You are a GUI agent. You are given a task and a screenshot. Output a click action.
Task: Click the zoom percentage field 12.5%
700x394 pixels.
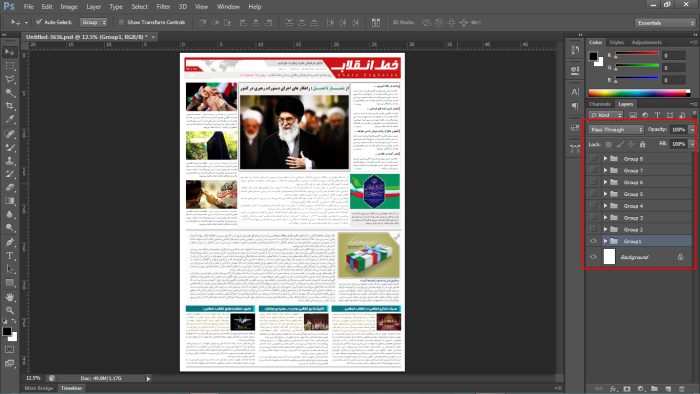point(33,378)
